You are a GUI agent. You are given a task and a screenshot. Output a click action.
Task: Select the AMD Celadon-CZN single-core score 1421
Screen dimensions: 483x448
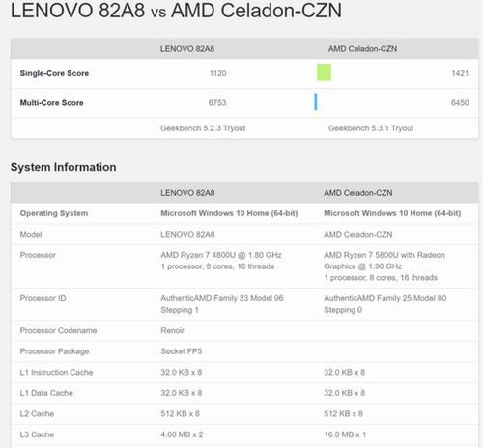460,73
